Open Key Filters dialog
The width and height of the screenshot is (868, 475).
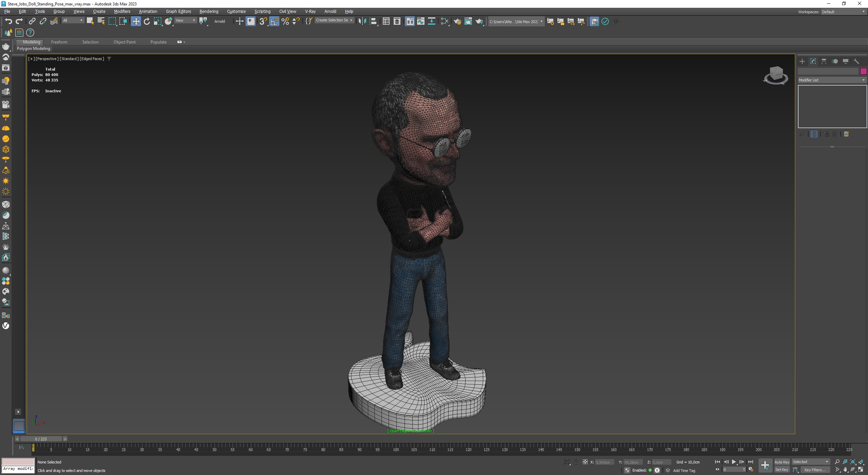pyautogui.click(x=815, y=470)
